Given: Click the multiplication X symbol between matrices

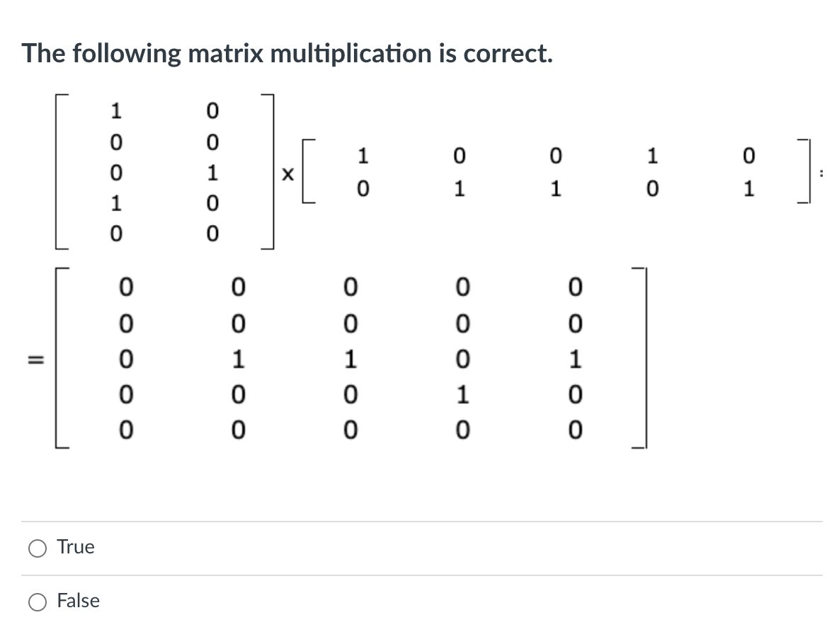Looking at the screenshot, I should coord(289,173).
